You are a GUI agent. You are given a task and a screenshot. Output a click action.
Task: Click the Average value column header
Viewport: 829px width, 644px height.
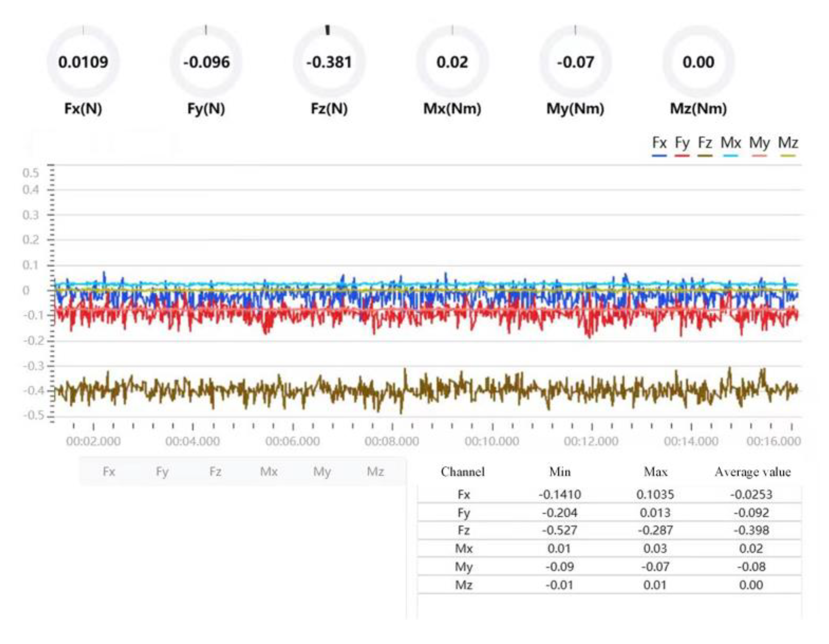point(752,472)
